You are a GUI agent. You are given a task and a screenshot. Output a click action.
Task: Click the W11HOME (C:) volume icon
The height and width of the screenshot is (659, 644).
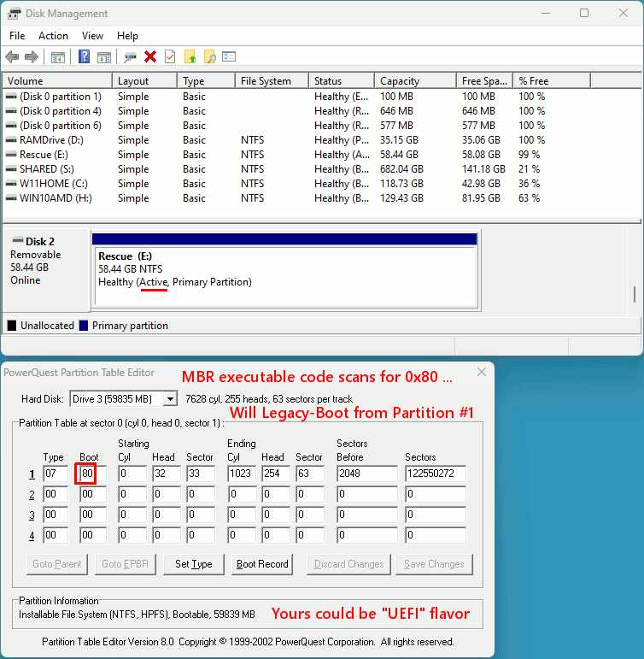coord(11,184)
